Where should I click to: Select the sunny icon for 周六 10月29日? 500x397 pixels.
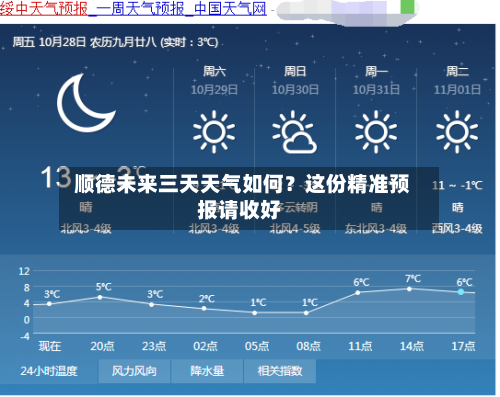pos(214,132)
